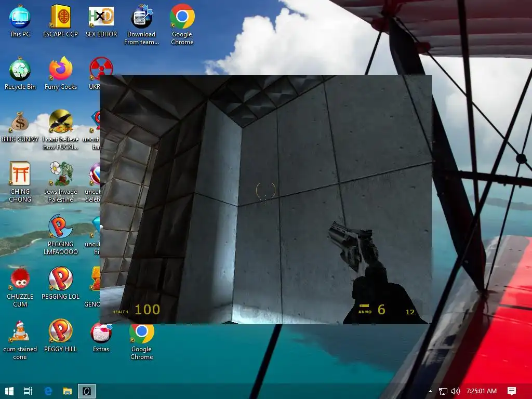Screen dimensions: 532x399
Task: Open the PEGGING LMFAOOOO PopCap shortcut
Action: tap(60, 235)
